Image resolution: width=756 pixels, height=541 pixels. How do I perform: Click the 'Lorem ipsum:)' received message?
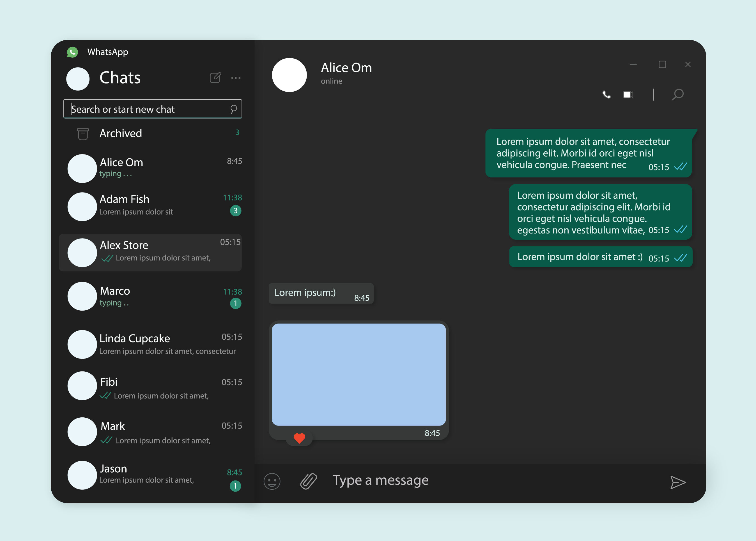click(321, 293)
